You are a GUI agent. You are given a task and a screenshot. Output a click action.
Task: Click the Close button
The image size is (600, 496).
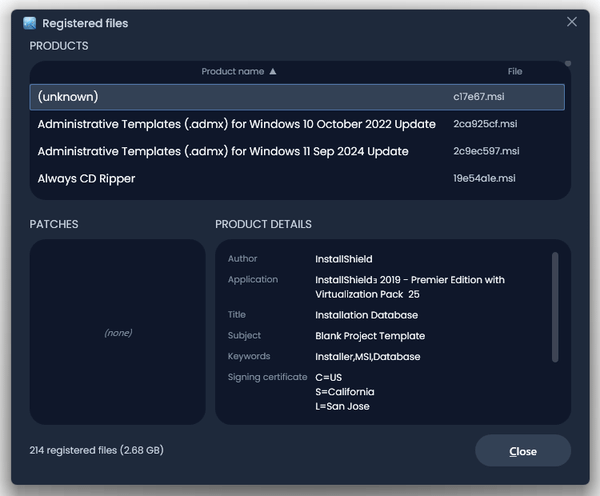(x=523, y=450)
